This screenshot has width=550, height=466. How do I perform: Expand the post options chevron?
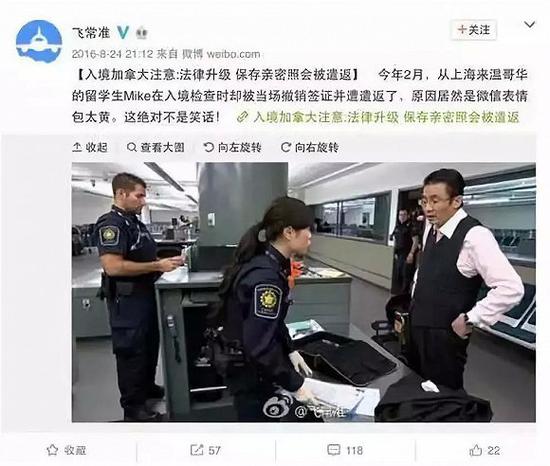[x=529, y=25]
